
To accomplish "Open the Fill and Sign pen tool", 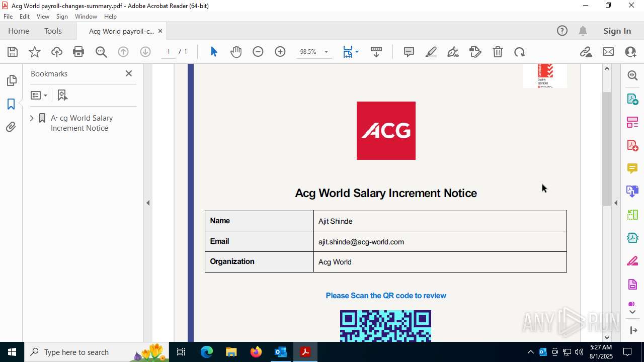I will (453, 52).
